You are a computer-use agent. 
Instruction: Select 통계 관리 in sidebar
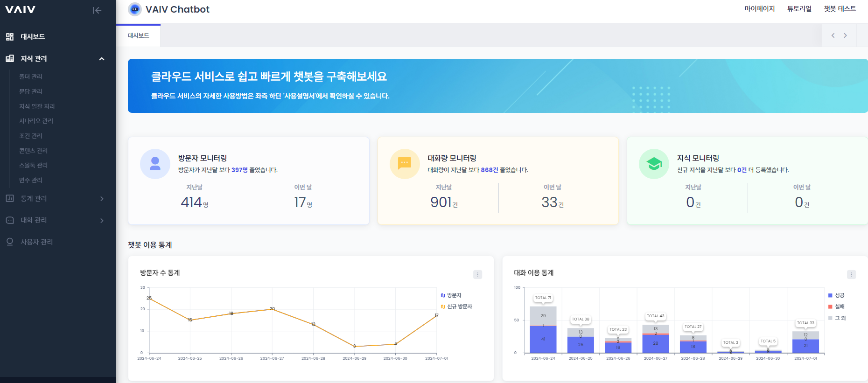pyautogui.click(x=34, y=198)
